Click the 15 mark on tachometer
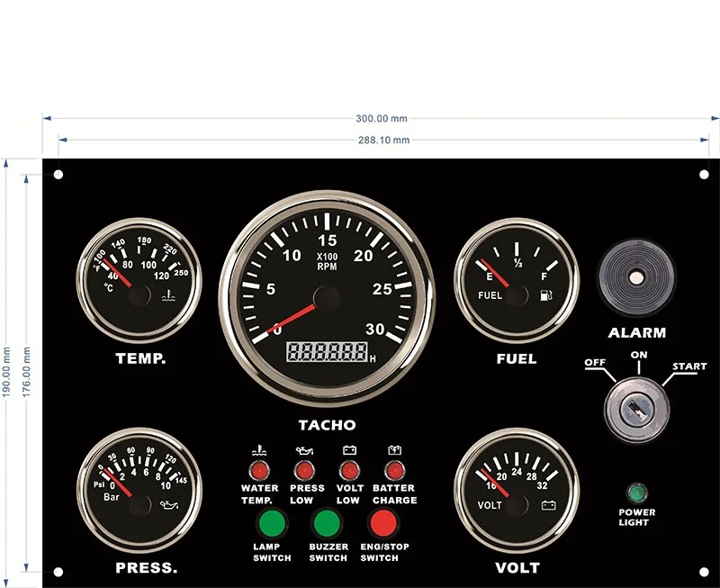This screenshot has width=720, height=588. tap(327, 240)
